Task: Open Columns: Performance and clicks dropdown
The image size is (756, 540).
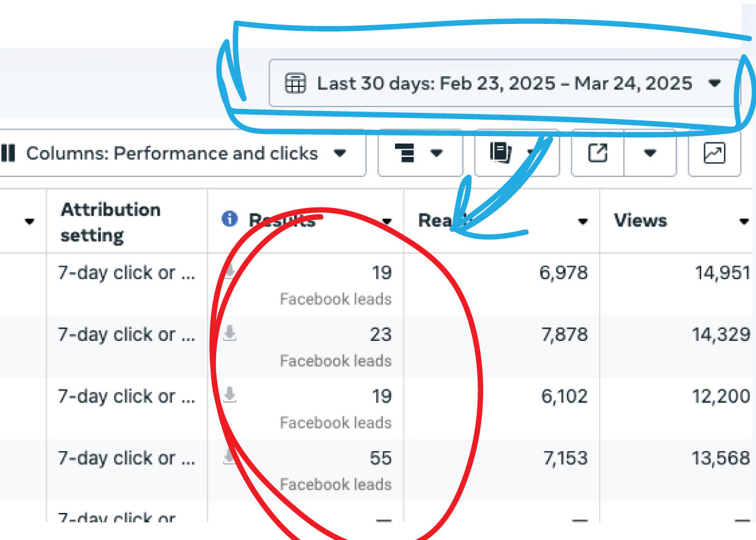Action: (183, 153)
